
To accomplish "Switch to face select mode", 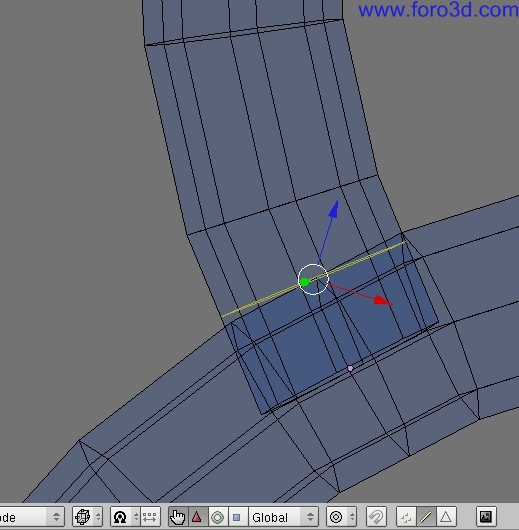I will (446, 517).
